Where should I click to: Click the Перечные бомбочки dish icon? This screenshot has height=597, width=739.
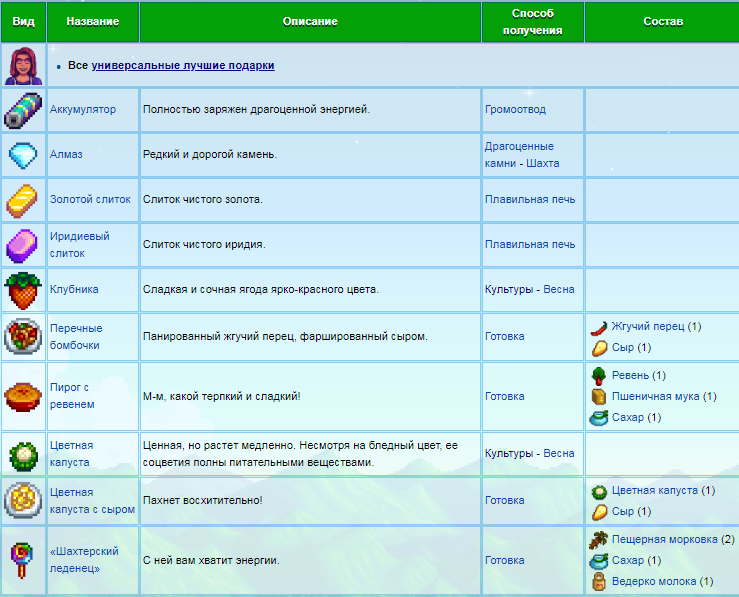pyautogui.click(x=23, y=336)
